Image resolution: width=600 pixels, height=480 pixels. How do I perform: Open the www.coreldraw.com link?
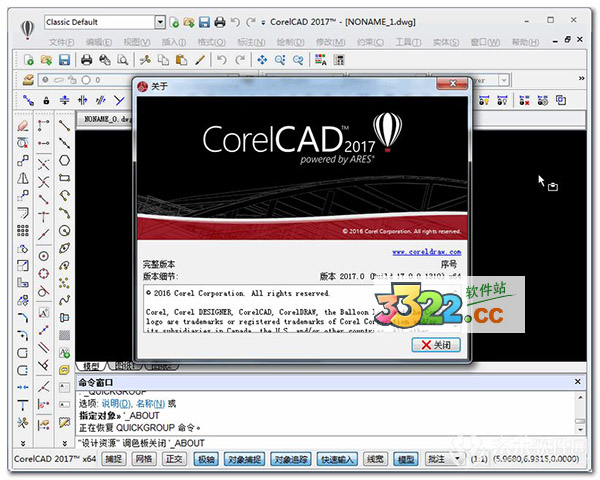426,253
